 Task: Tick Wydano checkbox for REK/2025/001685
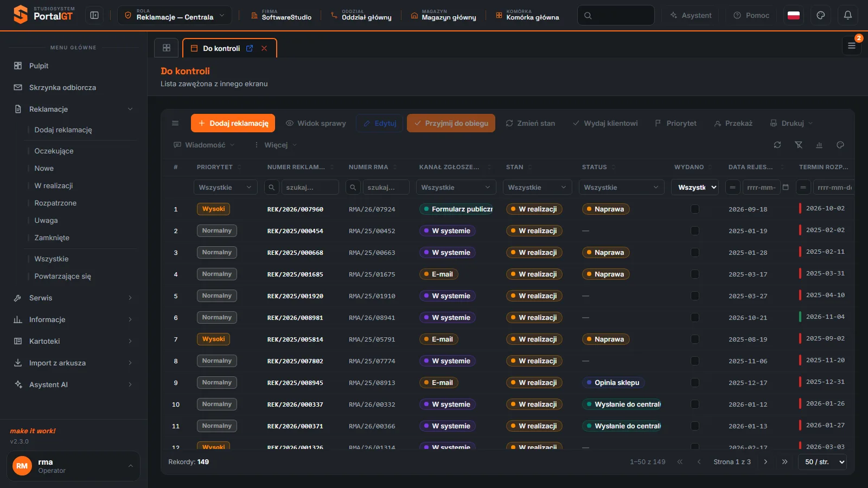pos(695,274)
